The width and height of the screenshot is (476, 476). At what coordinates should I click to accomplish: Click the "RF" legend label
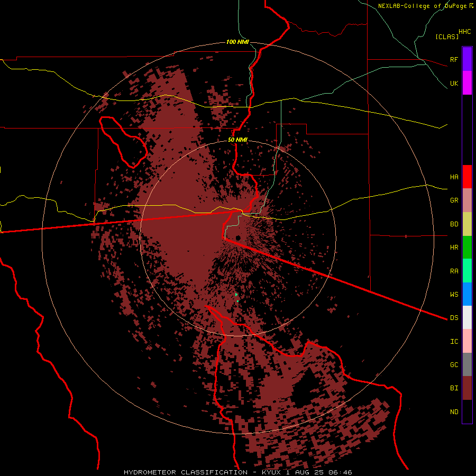(454, 59)
